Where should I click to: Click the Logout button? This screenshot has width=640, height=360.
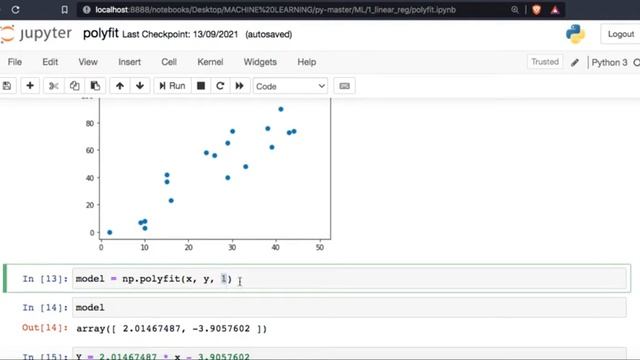[620, 34]
